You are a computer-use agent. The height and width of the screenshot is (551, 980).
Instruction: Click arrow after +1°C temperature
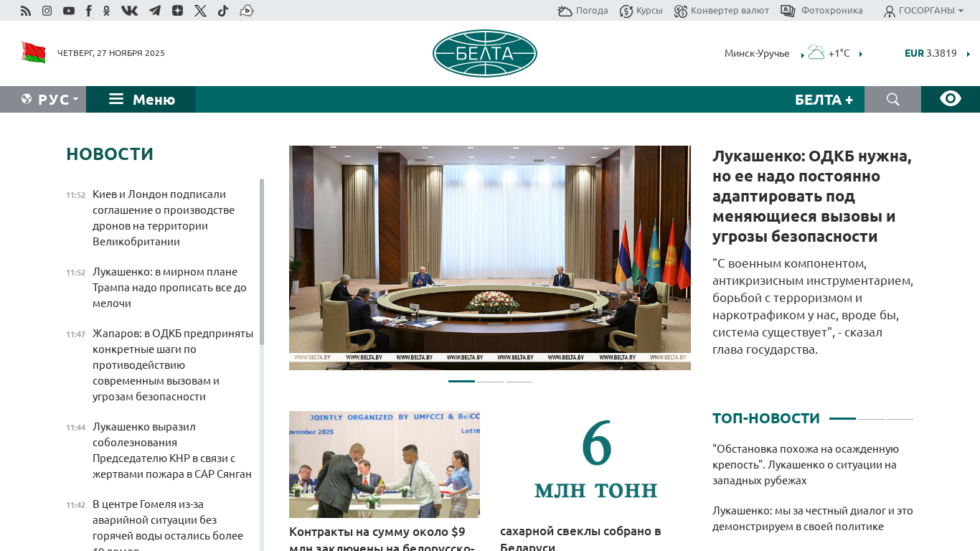(860, 54)
